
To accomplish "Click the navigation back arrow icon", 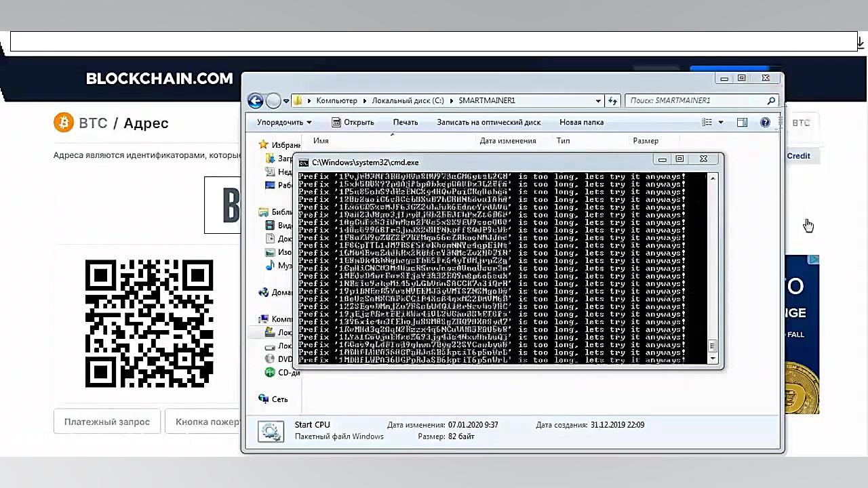I will tap(255, 100).
